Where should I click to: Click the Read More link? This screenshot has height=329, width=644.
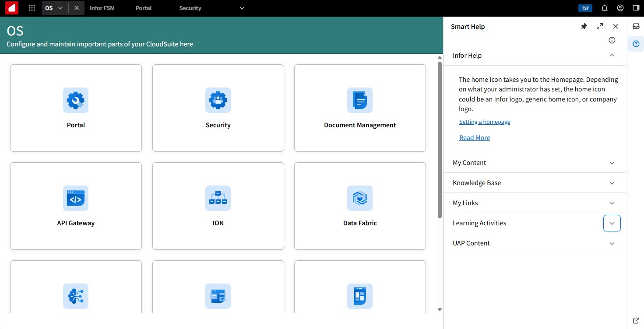point(475,138)
